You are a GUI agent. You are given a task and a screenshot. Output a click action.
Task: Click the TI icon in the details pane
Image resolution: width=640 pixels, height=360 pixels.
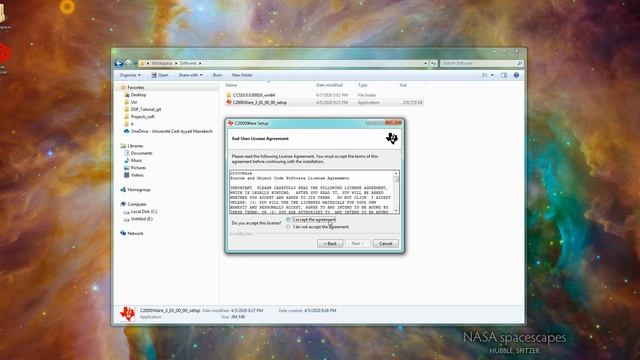[x=127, y=314]
